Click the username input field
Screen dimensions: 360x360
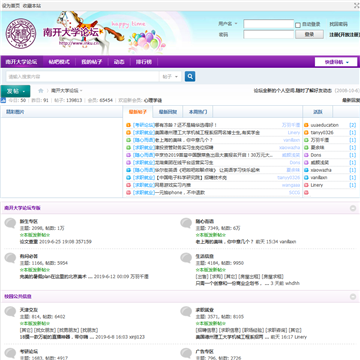tap(269, 24)
